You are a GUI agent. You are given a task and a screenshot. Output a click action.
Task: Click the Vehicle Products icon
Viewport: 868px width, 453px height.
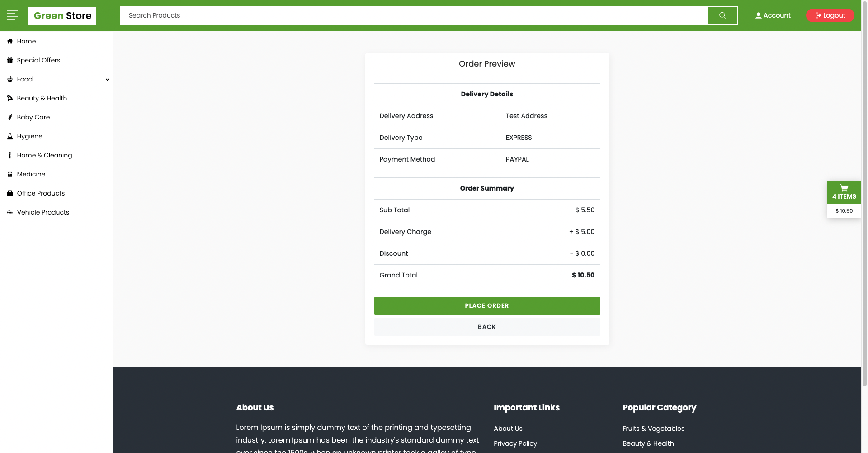[x=9, y=212]
